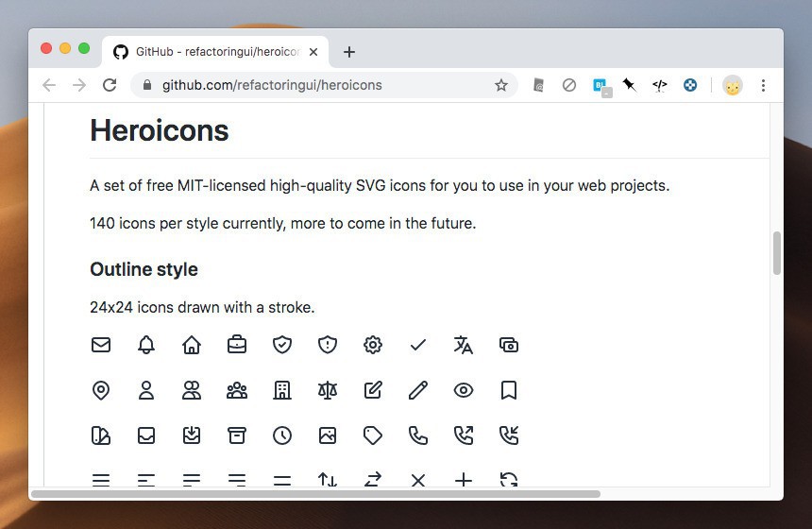
Task: Click the bell notification icon
Action: tap(146, 345)
